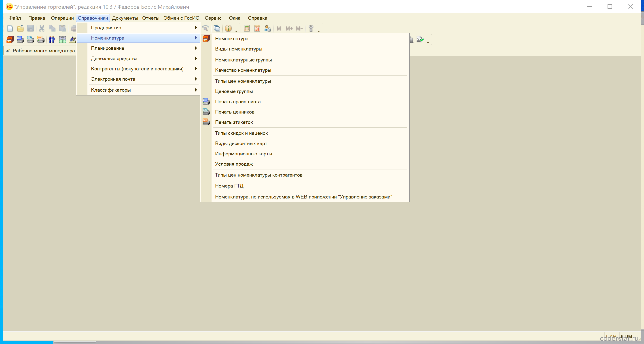Screen dimensions: 644x344
Task: Click the price list print toolbar icon
Action: [20, 40]
